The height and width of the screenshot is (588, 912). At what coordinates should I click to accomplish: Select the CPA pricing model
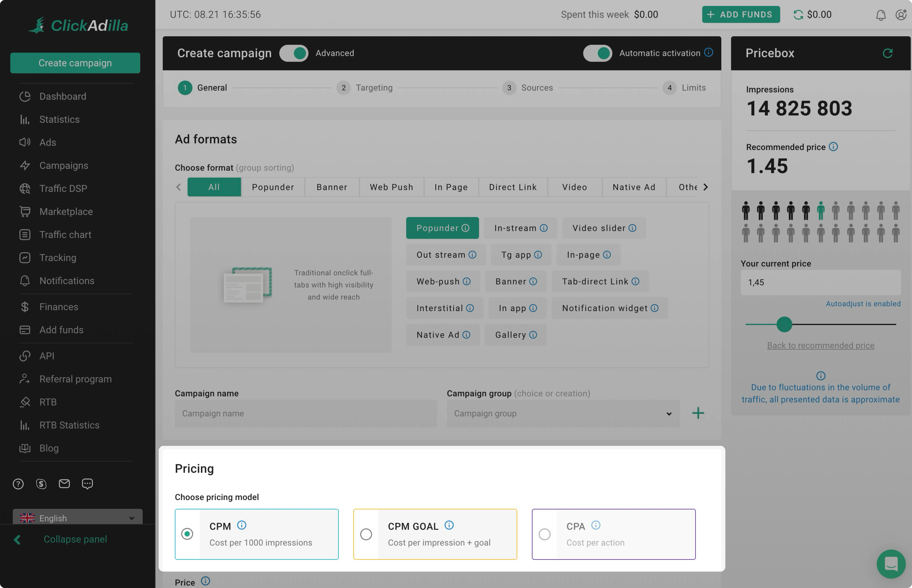[x=544, y=534]
